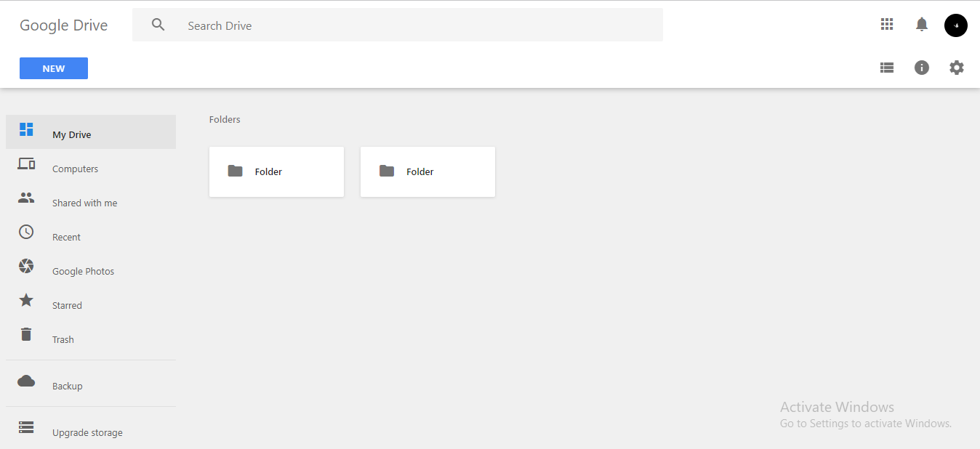Open the account avatar menu
This screenshot has height=449, width=980.
(956, 25)
